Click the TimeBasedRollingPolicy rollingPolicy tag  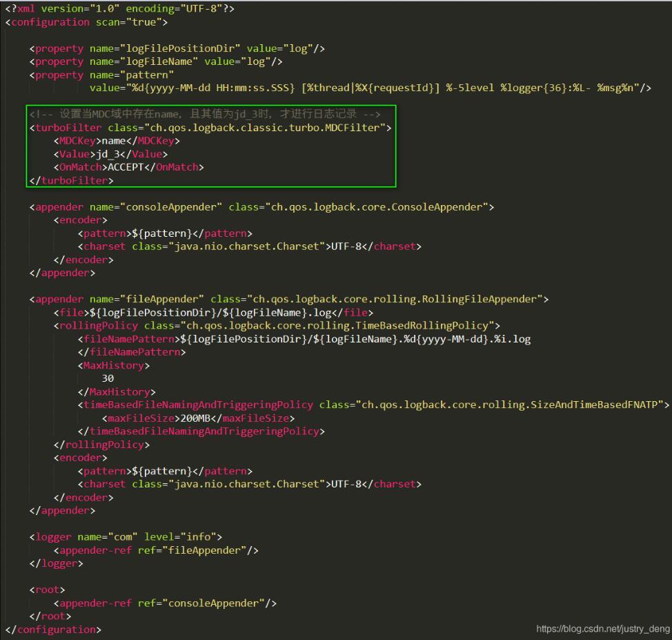pyautogui.click(x=277, y=326)
